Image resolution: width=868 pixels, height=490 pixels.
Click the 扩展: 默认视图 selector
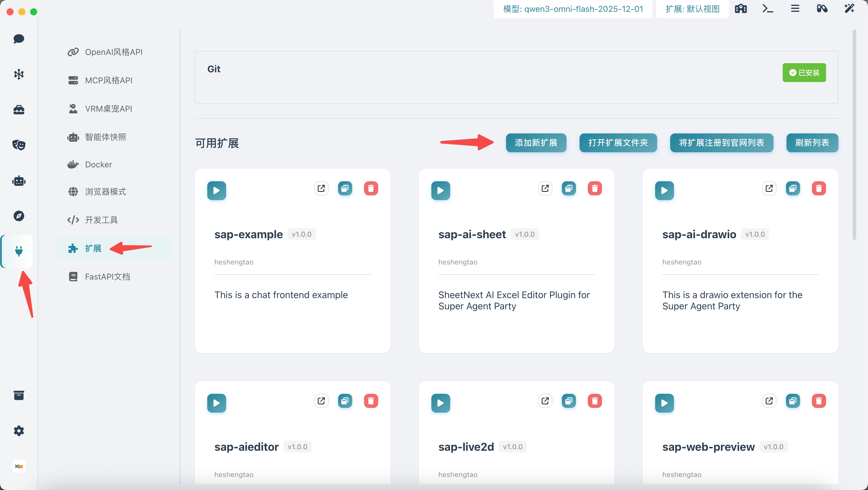point(692,9)
